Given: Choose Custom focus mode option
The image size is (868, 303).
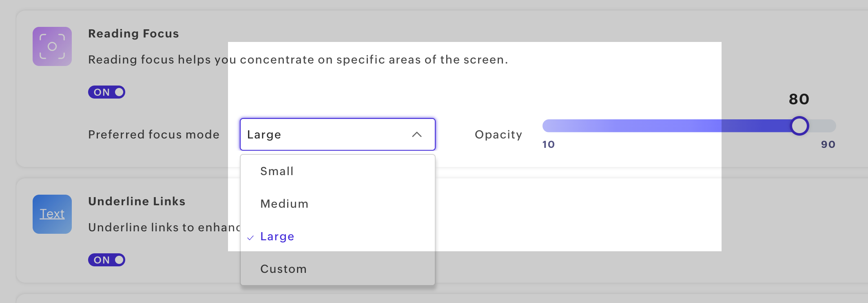Looking at the screenshot, I should click(x=338, y=269).
